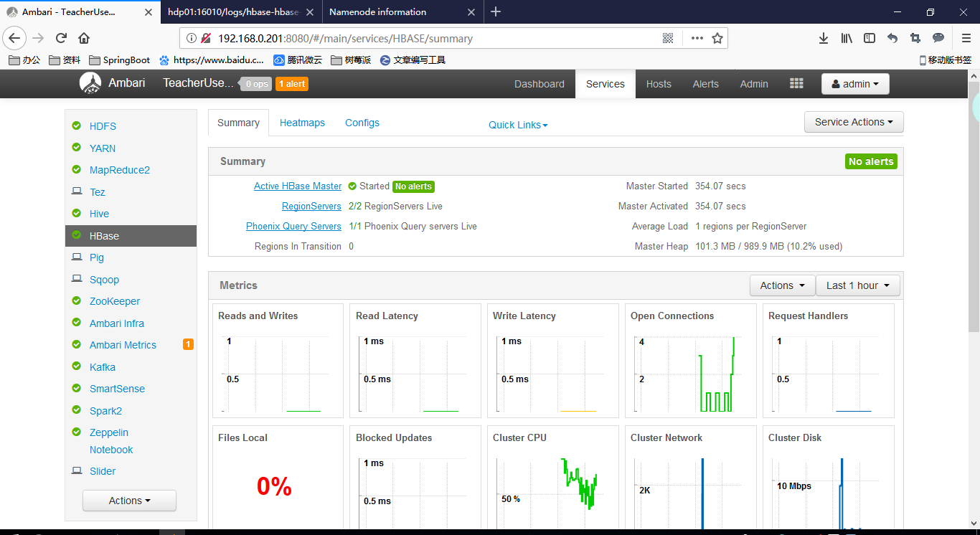Reload the page with refresh icon
The image size is (980, 535).
[x=61, y=38]
